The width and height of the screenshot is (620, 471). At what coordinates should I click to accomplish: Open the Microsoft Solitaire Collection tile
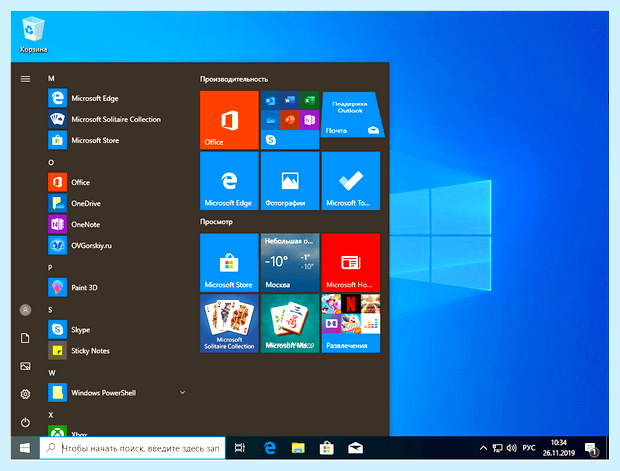click(229, 323)
